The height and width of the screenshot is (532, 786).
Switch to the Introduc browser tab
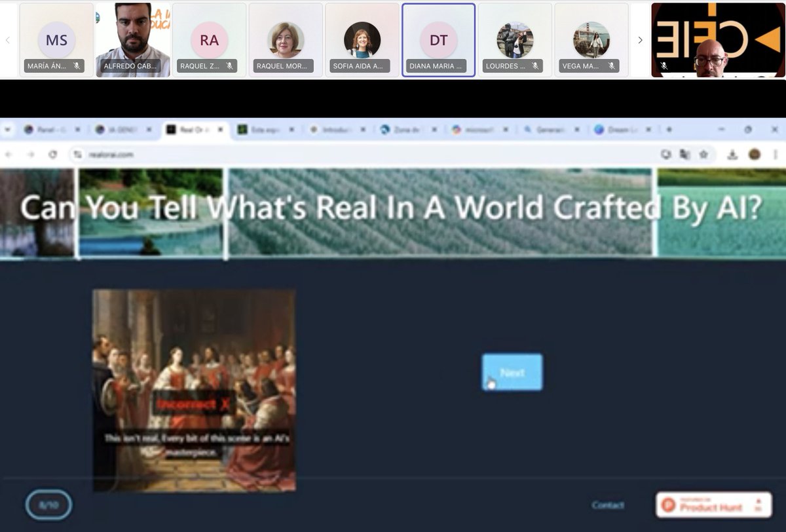pos(337,130)
